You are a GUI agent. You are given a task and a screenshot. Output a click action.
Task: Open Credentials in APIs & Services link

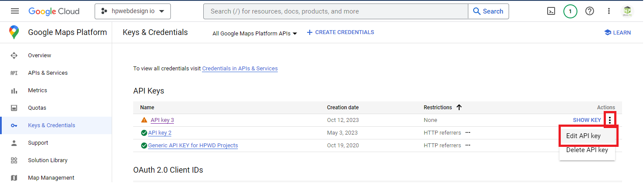coord(240,69)
